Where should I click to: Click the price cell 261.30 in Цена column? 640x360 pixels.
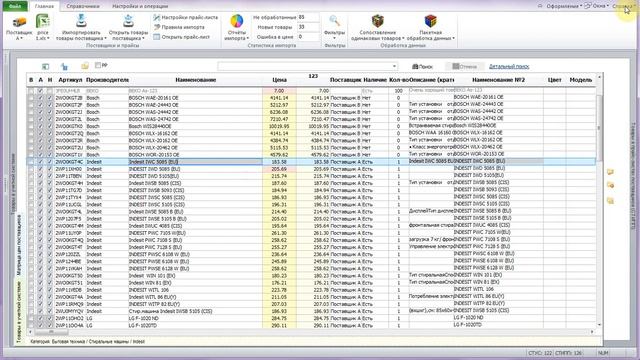[x=279, y=233]
